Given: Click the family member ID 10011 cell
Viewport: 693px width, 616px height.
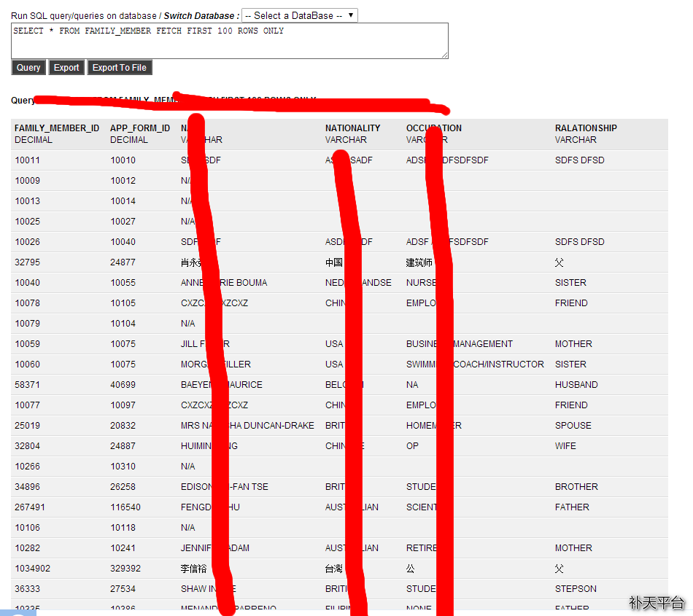Looking at the screenshot, I should (28, 160).
